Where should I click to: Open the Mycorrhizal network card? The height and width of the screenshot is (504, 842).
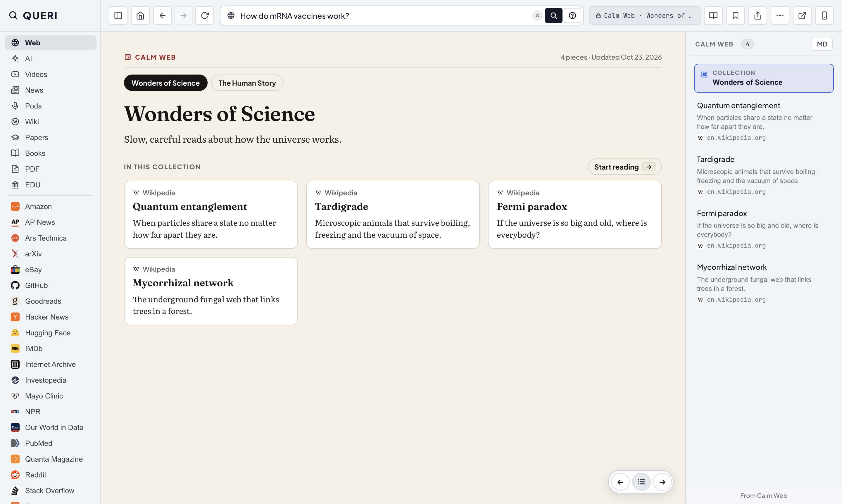click(x=210, y=291)
